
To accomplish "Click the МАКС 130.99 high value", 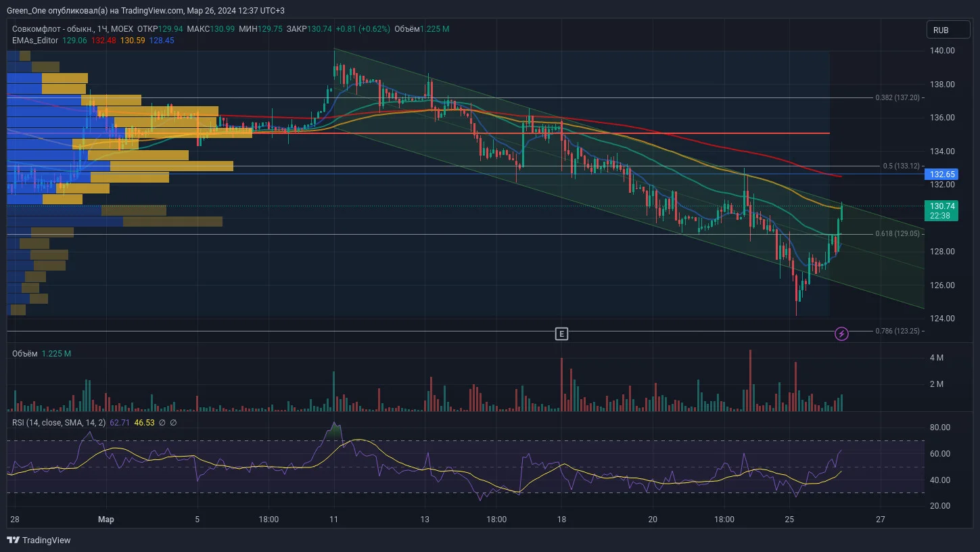I will tap(211, 29).
